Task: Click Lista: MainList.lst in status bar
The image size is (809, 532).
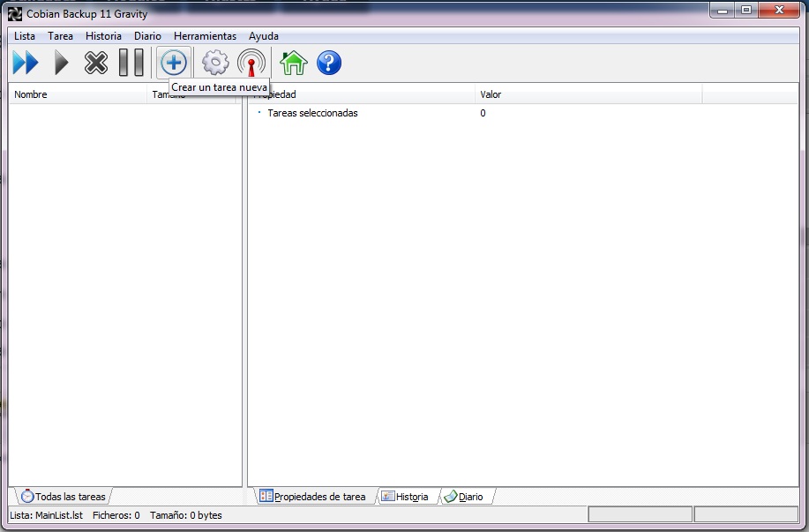Action: click(x=47, y=515)
